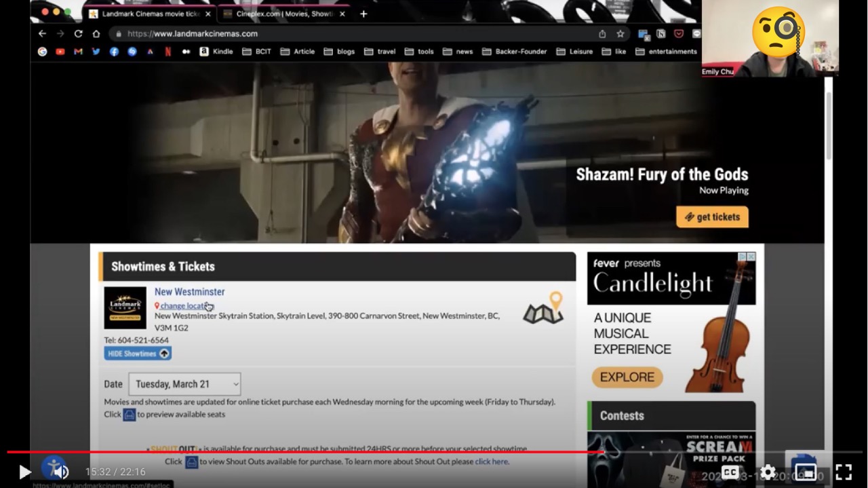
Task: Open the Gmail bookmark icon
Action: (78, 52)
